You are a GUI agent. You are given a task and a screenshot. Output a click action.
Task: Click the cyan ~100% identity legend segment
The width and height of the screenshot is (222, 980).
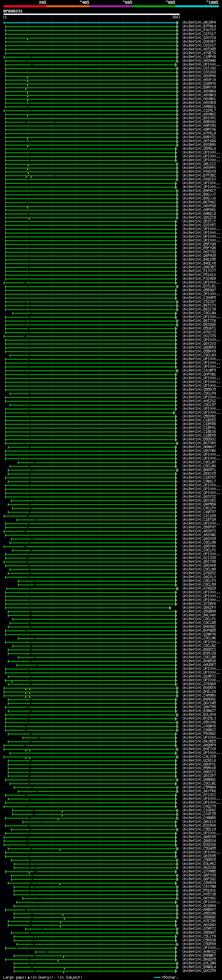pyautogui.click(x=197, y=7)
